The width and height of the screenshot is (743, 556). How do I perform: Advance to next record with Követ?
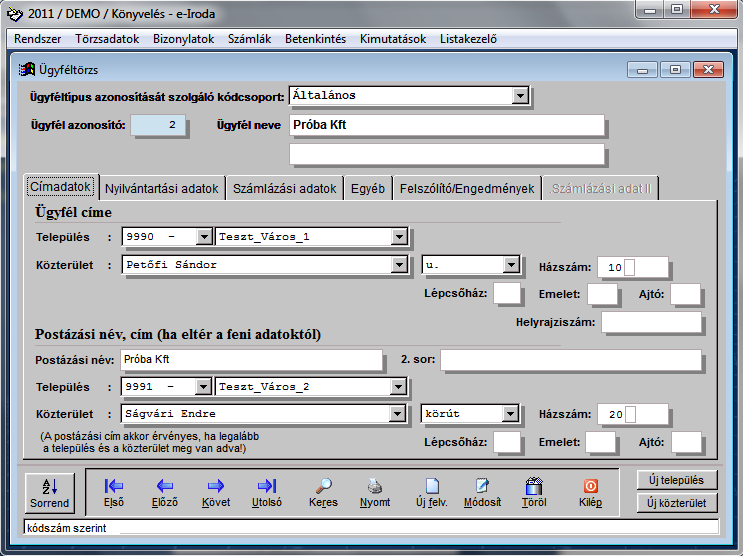coord(215,491)
